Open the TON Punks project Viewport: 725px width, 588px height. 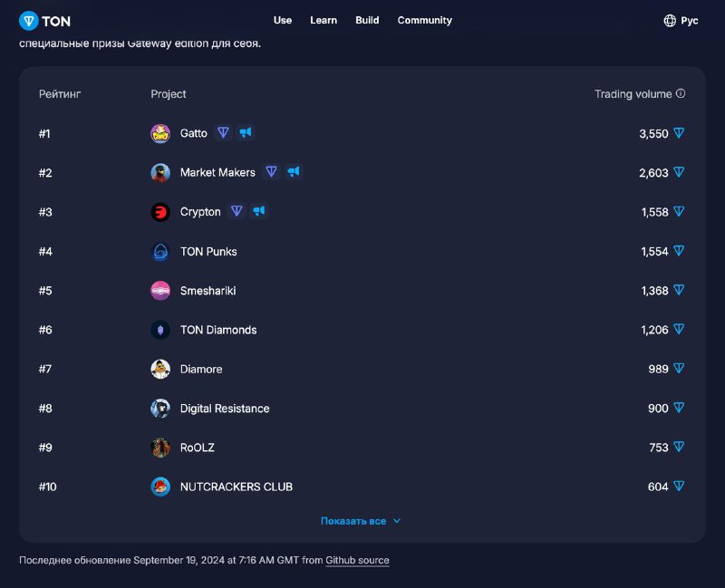click(208, 252)
